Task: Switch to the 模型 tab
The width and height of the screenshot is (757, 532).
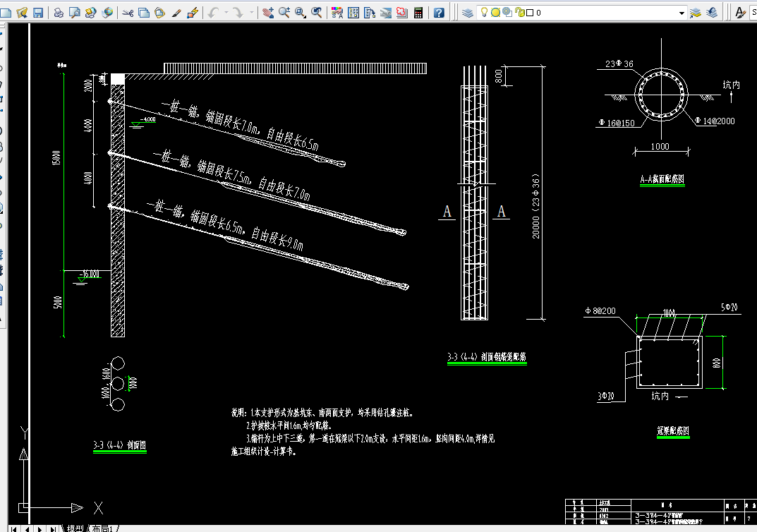Action: tap(75, 528)
